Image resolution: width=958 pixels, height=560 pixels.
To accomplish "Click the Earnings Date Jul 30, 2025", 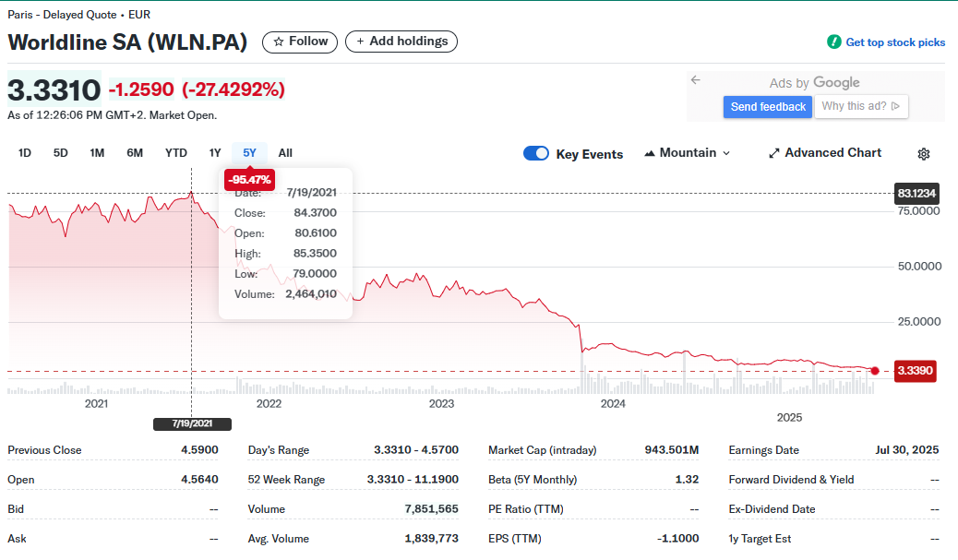I will (906, 450).
